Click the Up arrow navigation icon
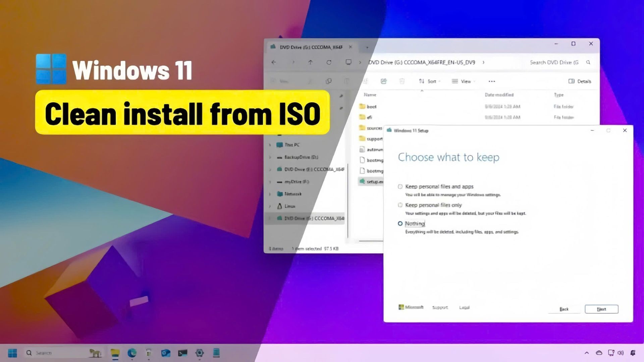This screenshot has width=644, height=362. point(310,62)
